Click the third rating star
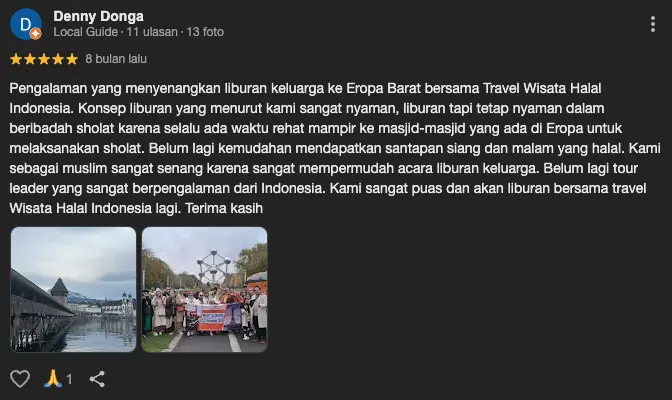This screenshot has height=400, width=672. pyautogui.click(x=44, y=59)
